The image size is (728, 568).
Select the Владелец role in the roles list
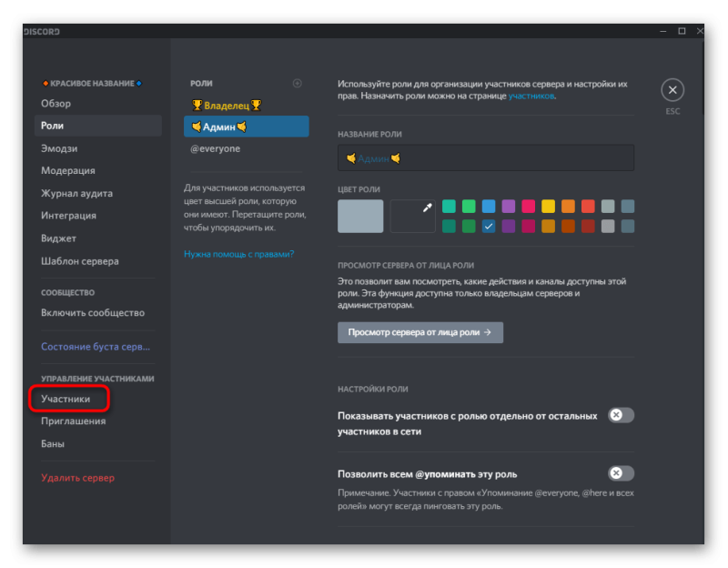[x=246, y=106]
